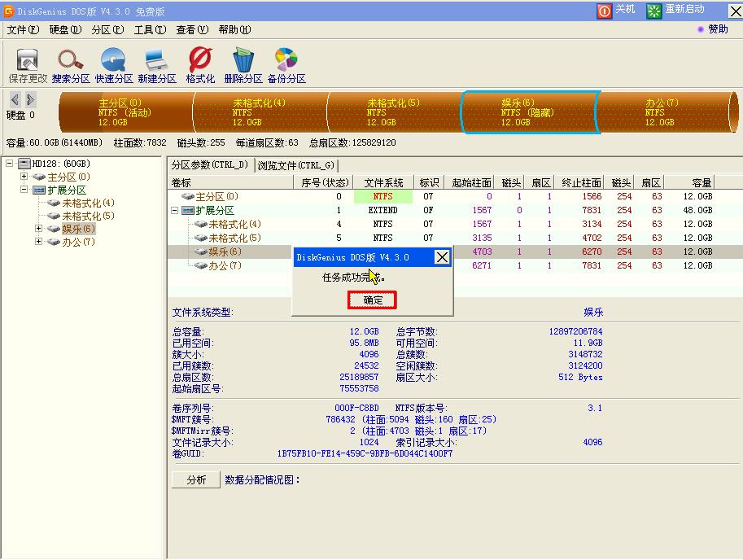This screenshot has height=560, width=743.
Task: Select 未格式化(4) row in partition table
Action: [x=455, y=224]
